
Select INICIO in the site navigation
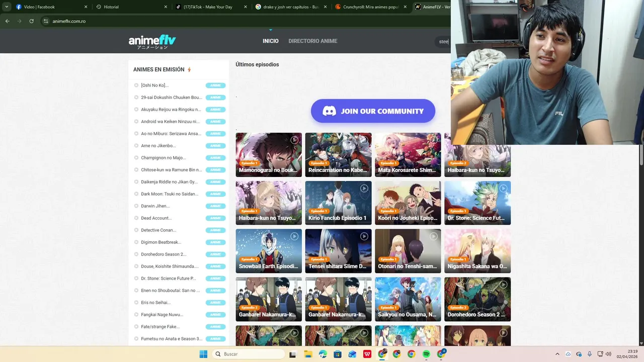[x=270, y=41]
